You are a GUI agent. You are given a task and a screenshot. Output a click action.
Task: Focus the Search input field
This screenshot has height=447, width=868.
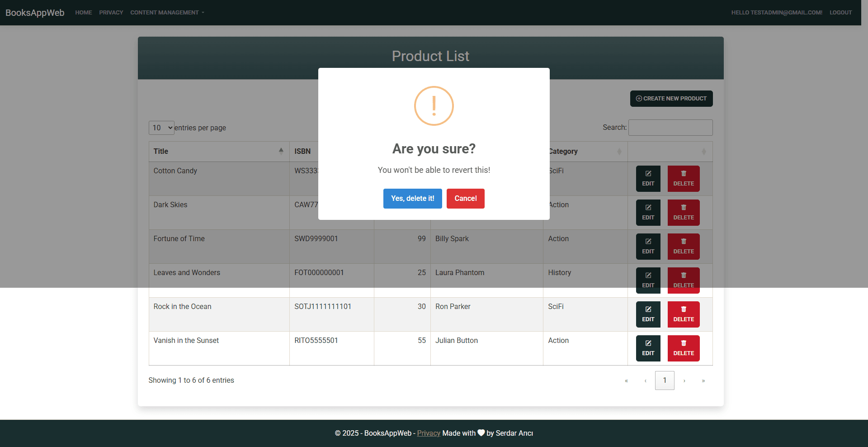point(670,128)
